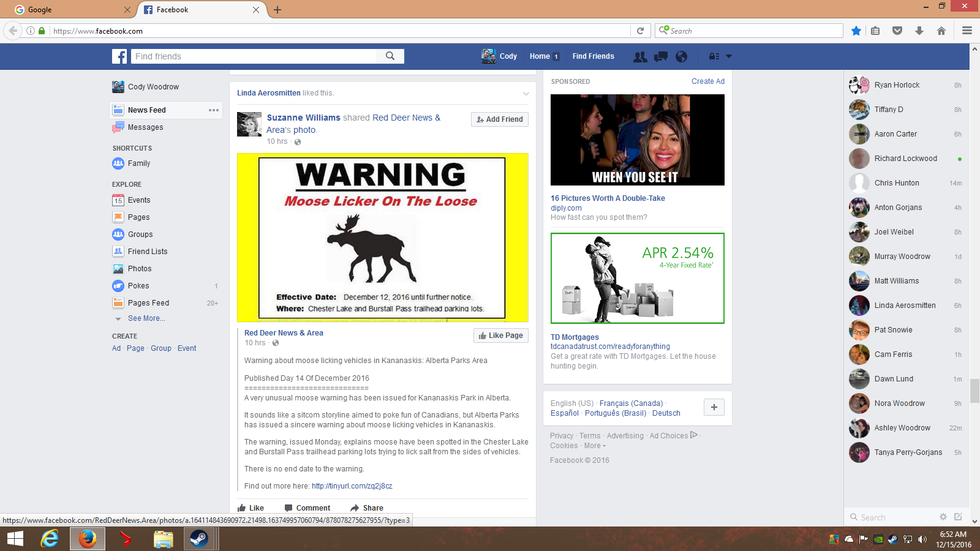Screen dimensions: 980x551
Task: Click the plus button to add languages
Action: (x=714, y=408)
